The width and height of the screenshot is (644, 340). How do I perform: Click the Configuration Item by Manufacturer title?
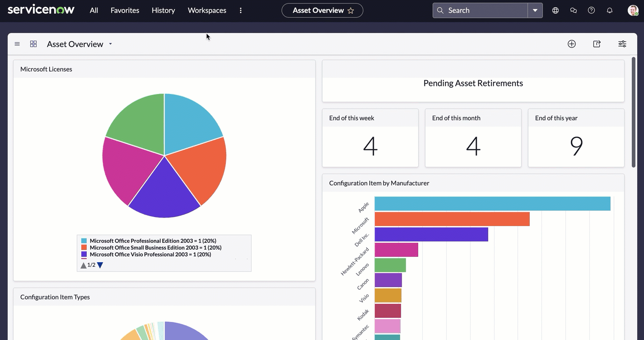click(x=379, y=183)
